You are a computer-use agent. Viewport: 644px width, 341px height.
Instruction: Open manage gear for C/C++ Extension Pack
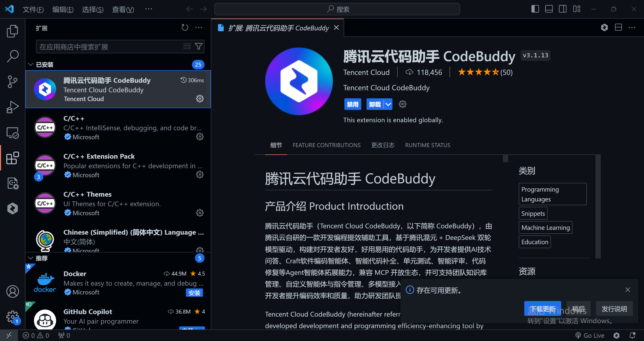click(x=200, y=175)
